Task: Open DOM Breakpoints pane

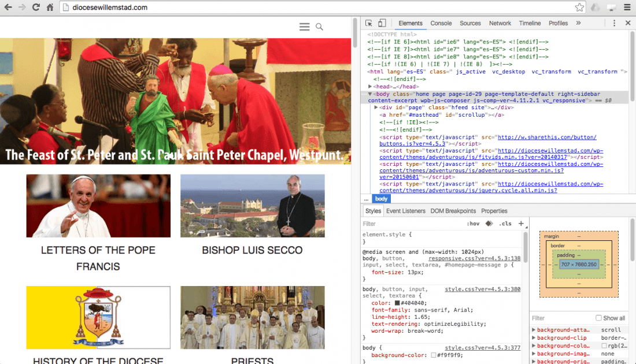Action: (453, 211)
